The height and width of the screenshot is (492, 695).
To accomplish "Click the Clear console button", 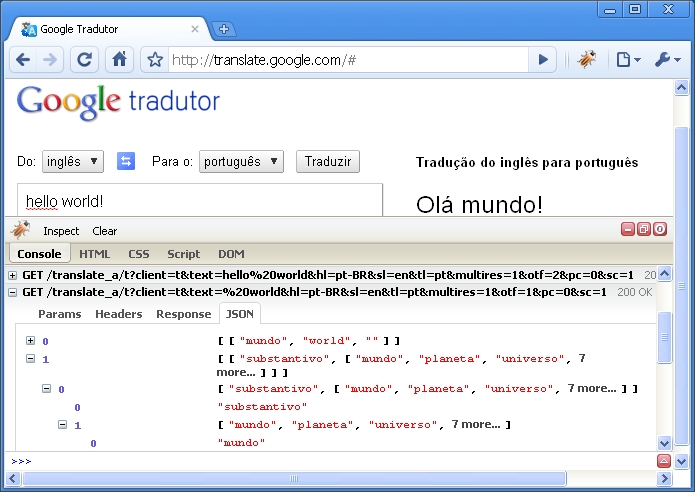I will pyautogui.click(x=105, y=231).
